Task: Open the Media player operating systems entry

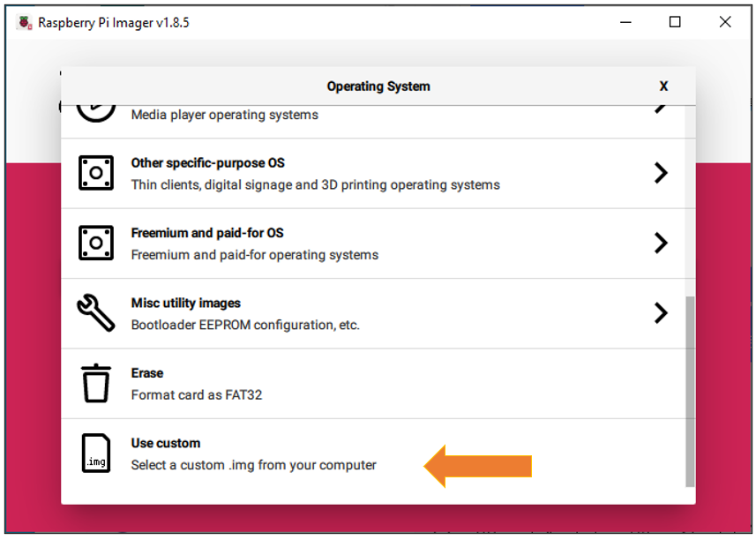Action: tap(372, 122)
